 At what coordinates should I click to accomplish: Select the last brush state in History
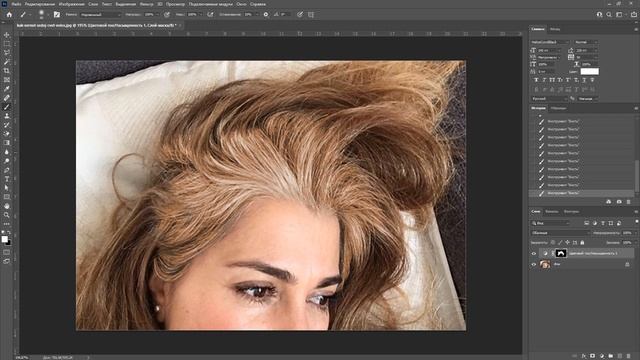pos(582,193)
